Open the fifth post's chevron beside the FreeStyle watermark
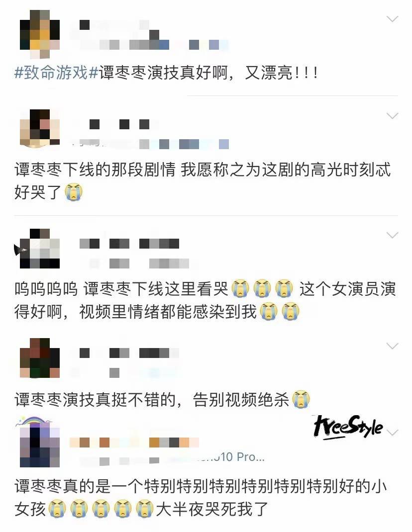 click(x=393, y=433)
